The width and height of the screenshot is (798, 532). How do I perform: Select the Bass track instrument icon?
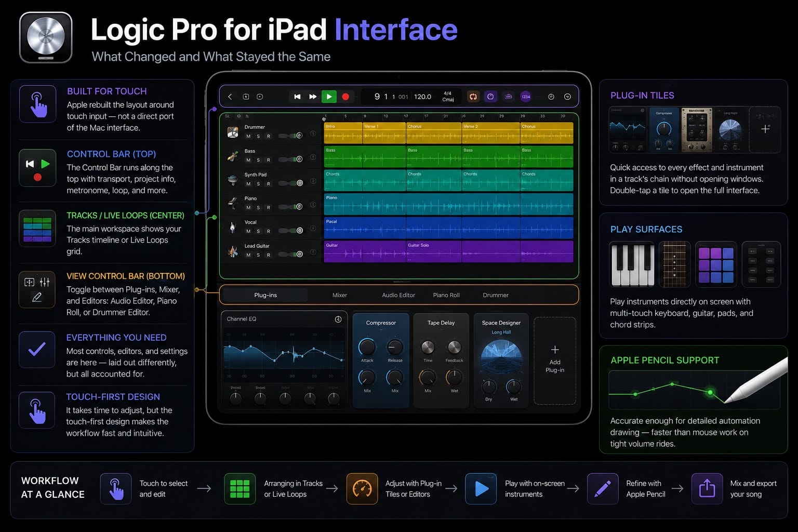[233, 156]
